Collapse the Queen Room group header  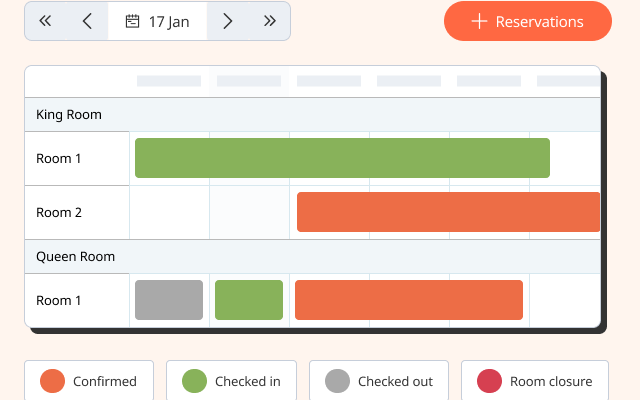[x=75, y=257]
